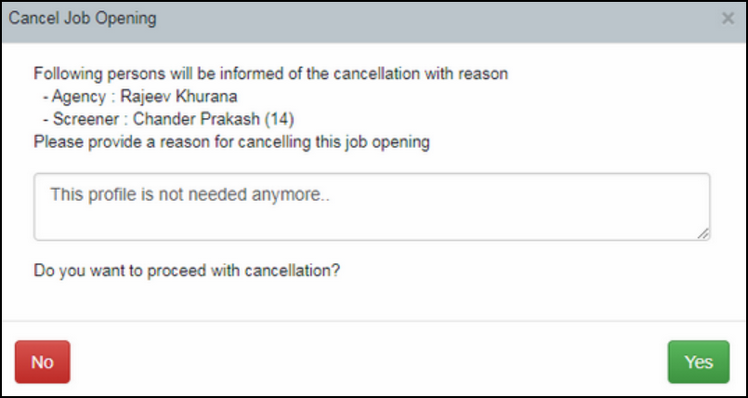Click empty footer area between No and Yes

(367, 362)
